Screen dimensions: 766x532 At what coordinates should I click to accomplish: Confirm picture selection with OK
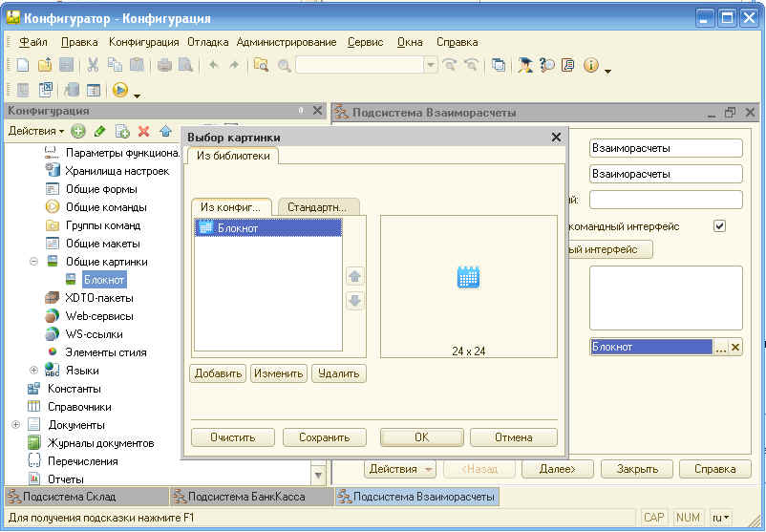(x=421, y=437)
